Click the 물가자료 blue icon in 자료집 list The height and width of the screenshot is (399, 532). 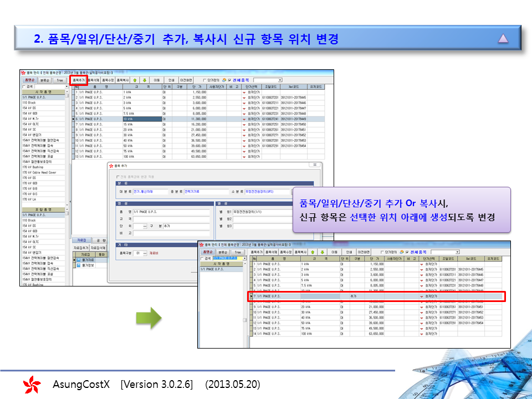pos(78,259)
